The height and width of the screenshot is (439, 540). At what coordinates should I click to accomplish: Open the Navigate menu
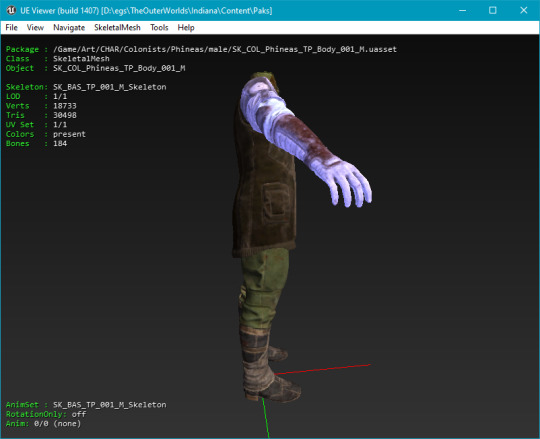point(69,28)
